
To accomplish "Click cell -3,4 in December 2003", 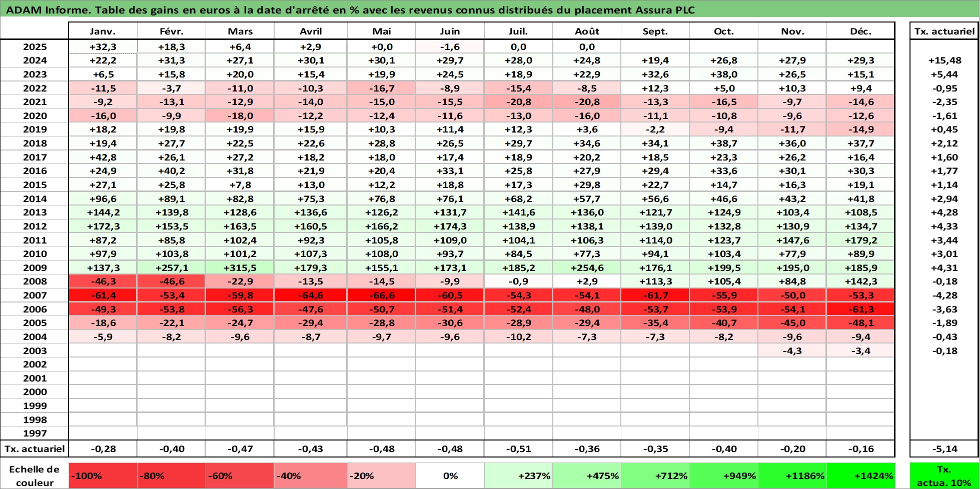I will coord(861,350).
